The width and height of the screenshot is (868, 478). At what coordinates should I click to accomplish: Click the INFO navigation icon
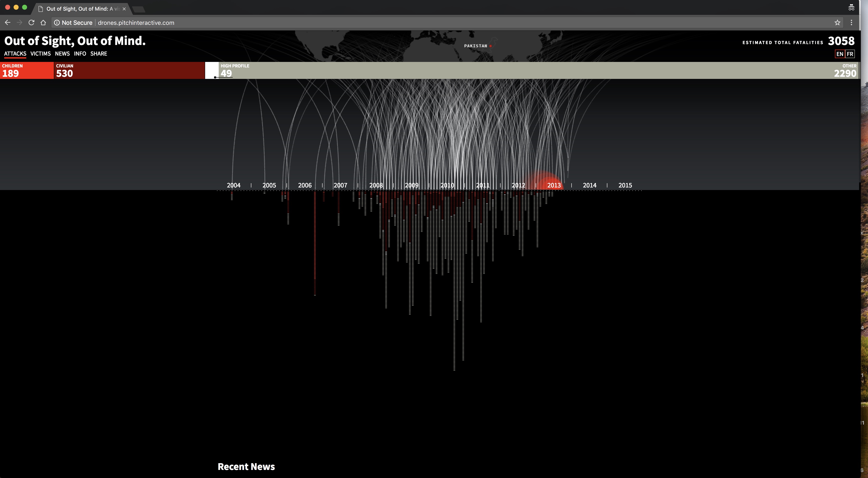click(x=79, y=54)
